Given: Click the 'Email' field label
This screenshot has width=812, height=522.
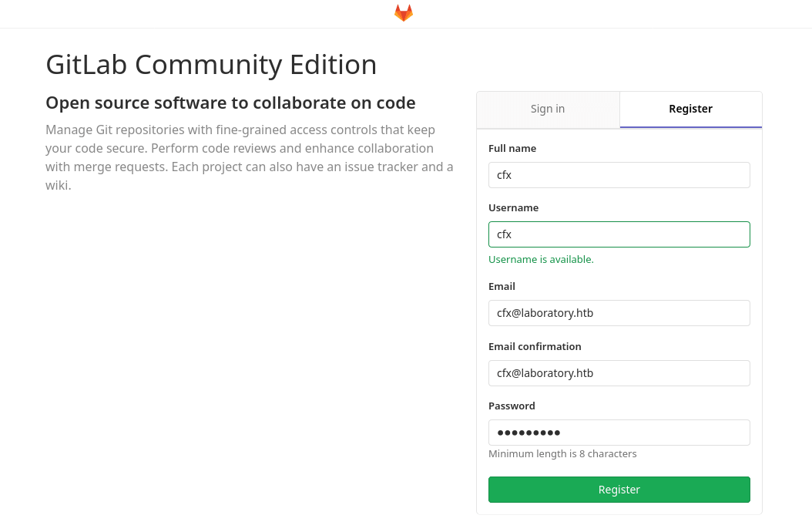Looking at the screenshot, I should tap(502, 286).
